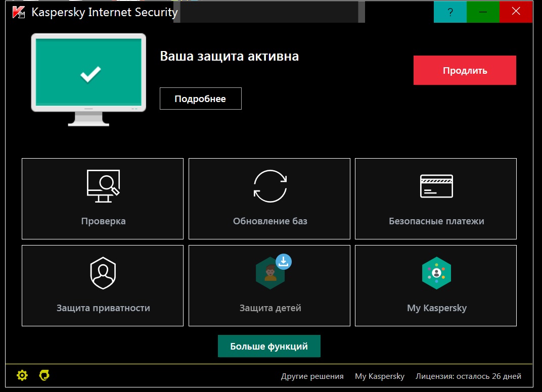542x392 pixels.
Task: Click the Подробнее details button
Action: click(x=201, y=99)
